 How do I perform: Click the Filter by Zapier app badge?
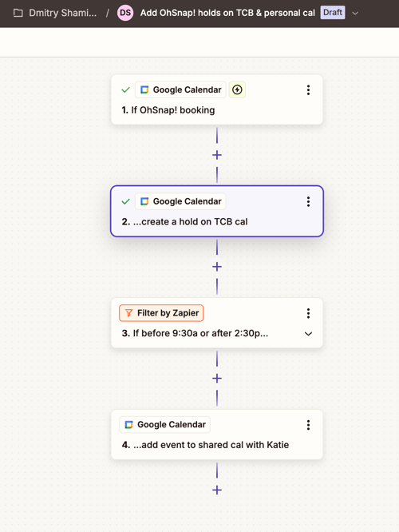161,313
